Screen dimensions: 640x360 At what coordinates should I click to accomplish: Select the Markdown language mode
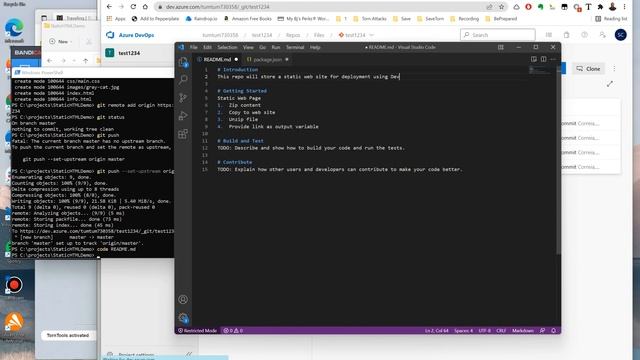522,331
